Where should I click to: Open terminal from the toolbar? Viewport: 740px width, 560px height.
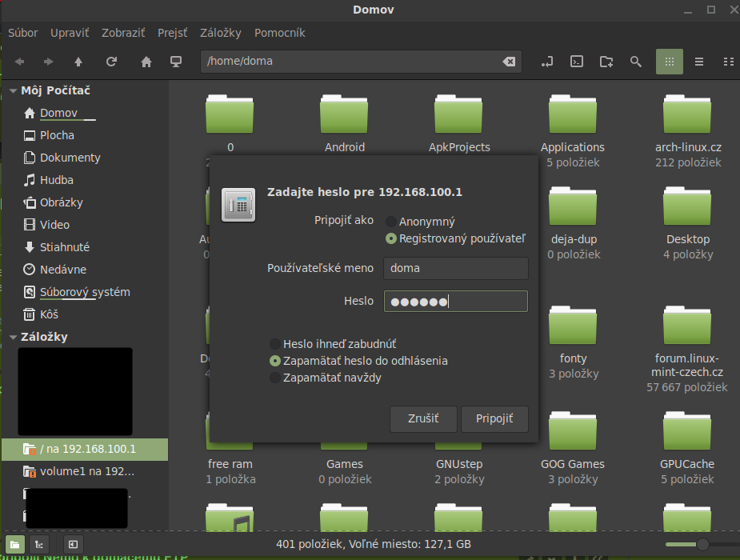point(576,62)
